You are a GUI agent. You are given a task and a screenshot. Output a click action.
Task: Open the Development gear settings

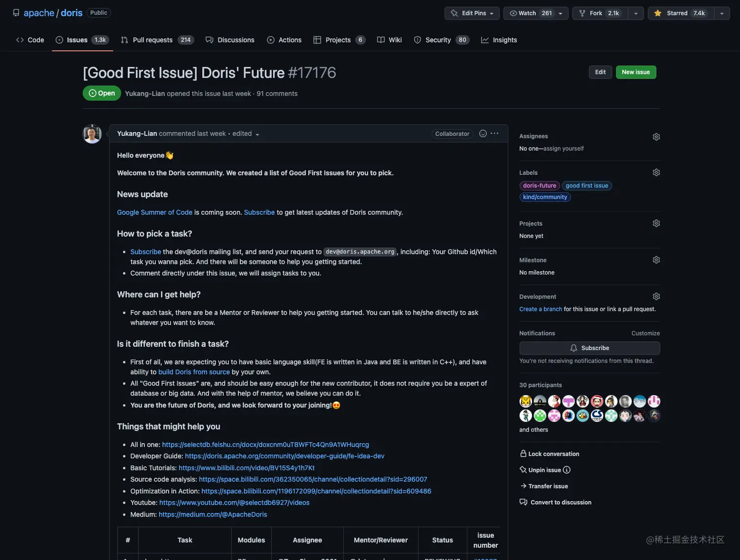(x=656, y=296)
